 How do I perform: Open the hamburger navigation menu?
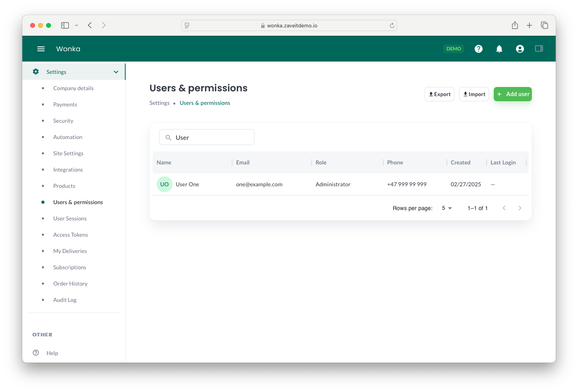tap(41, 49)
